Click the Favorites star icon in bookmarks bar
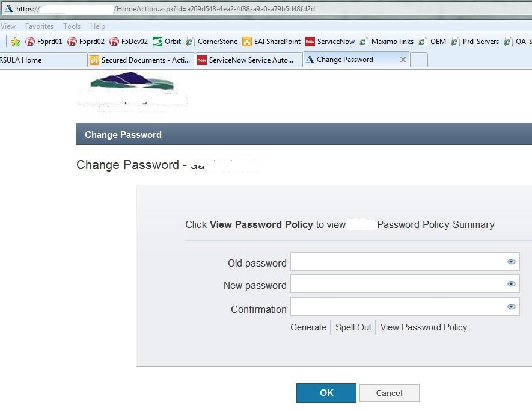Screen dimensions: 532x411 click(x=16, y=42)
